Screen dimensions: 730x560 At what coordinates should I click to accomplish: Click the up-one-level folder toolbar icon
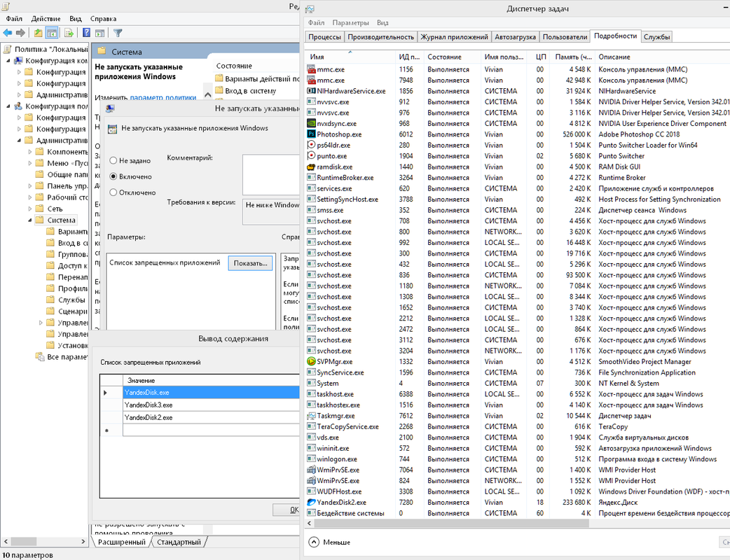(x=38, y=33)
